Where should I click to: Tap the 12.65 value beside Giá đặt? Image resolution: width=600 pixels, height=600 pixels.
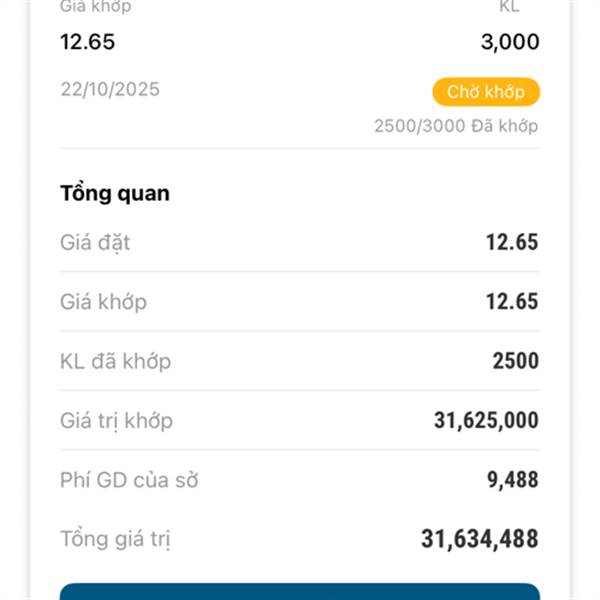[512, 242]
